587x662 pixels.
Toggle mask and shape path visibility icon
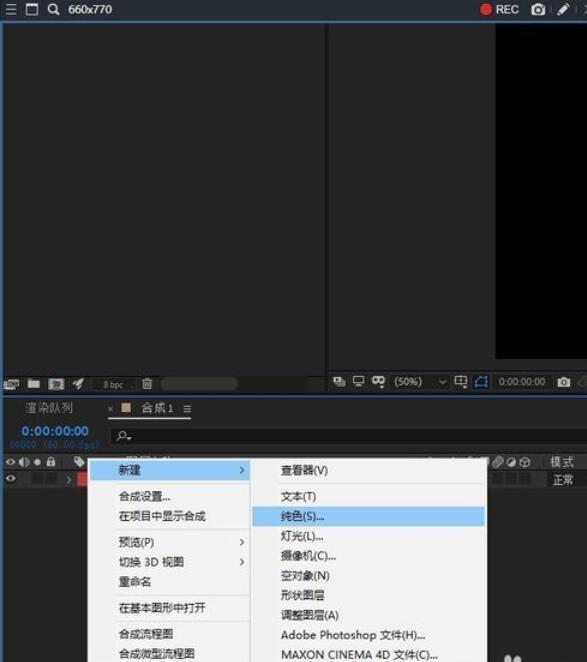point(378,382)
